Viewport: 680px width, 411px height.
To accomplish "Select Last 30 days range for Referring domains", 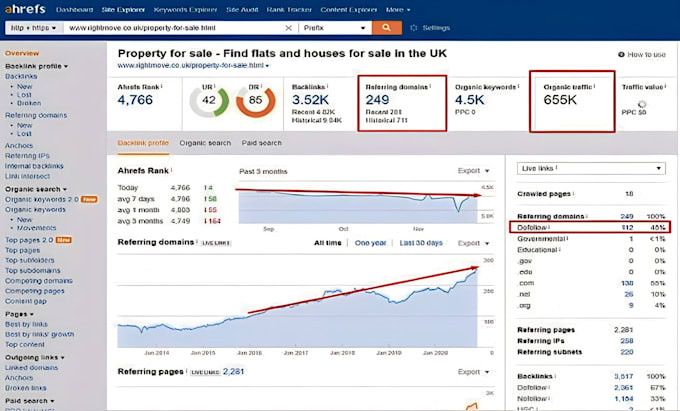I will (421, 243).
